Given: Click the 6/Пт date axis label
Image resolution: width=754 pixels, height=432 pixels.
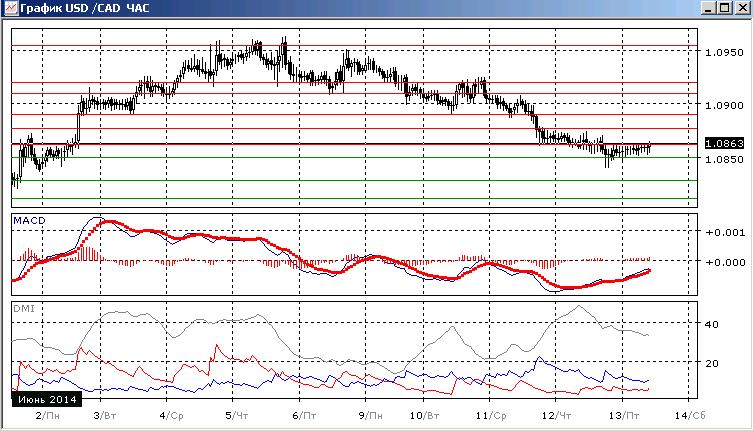Looking at the screenshot, I should [x=304, y=416].
